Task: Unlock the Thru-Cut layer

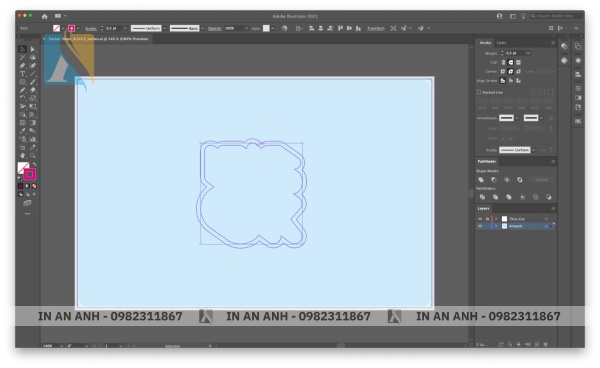Action: pos(487,219)
